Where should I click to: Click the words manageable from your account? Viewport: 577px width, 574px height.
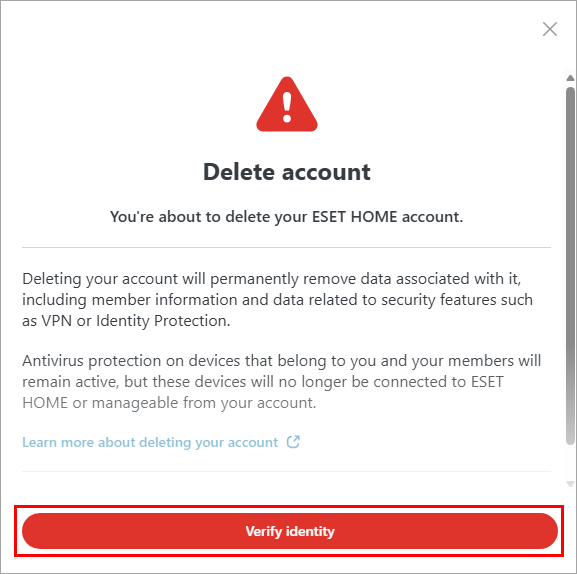[x=204, y=403]
